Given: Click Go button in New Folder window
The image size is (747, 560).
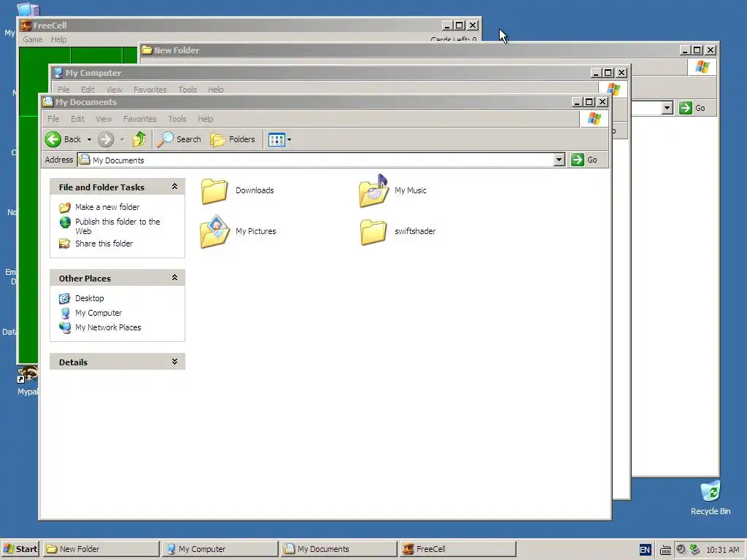Looking at the screenshot, I should tap(693, 108).
